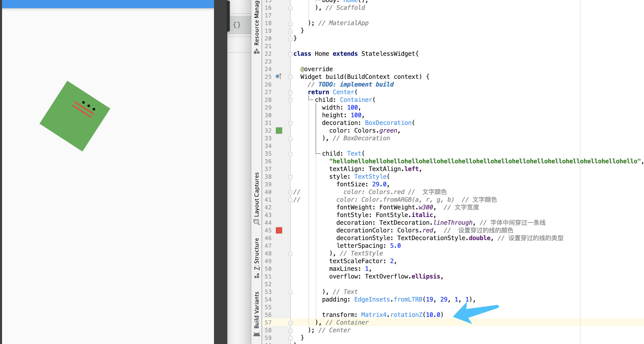644x344 pixels.
Task: Fold the BoxDecoration block on line 31
Action: coord(291,123)
